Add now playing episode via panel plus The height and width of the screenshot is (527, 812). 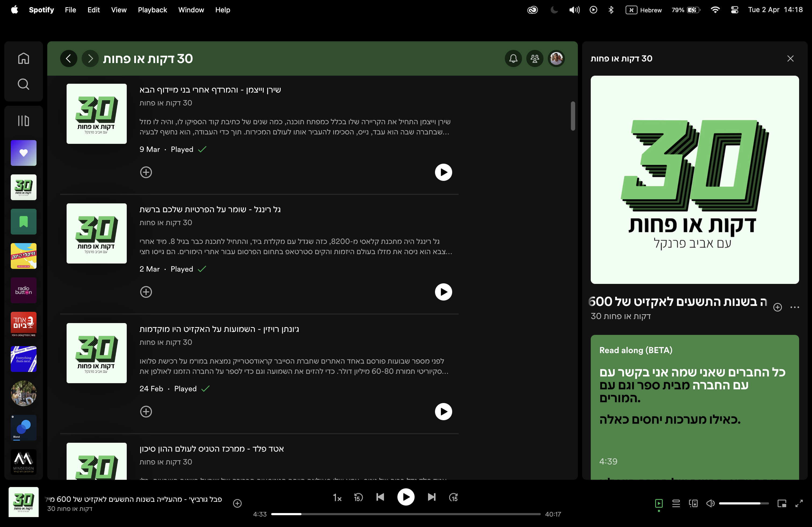click(778, 307)
